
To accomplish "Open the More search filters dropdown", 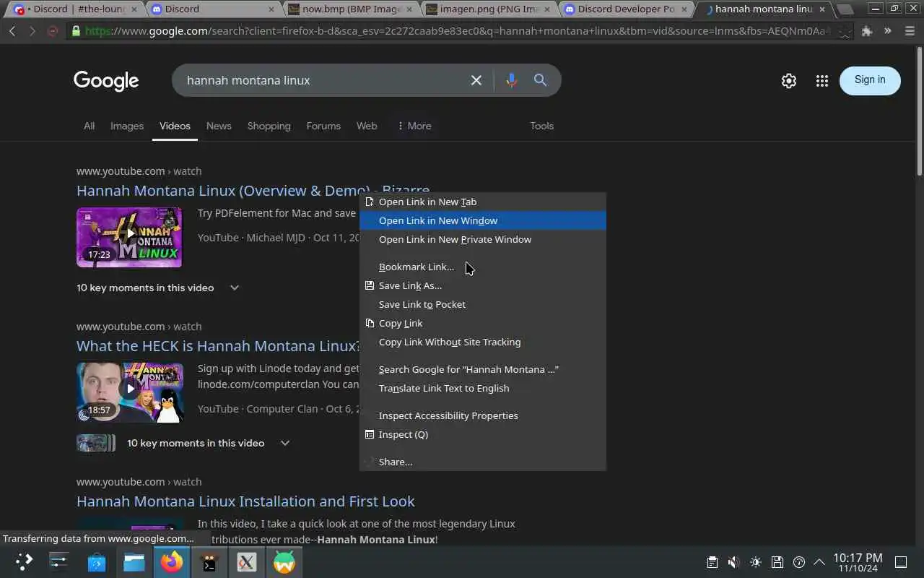I will click(x=414, y=126).
